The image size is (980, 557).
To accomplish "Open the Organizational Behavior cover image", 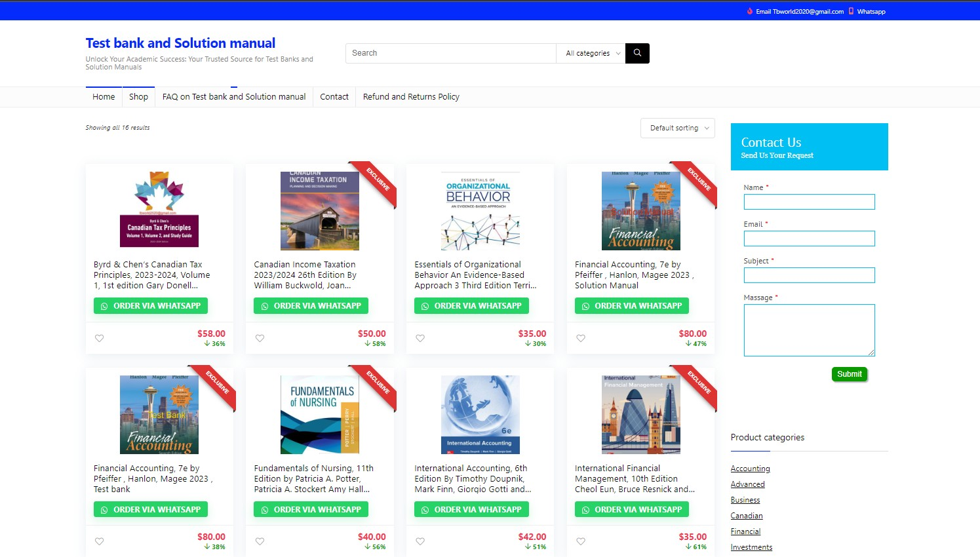I will [480, 211].
